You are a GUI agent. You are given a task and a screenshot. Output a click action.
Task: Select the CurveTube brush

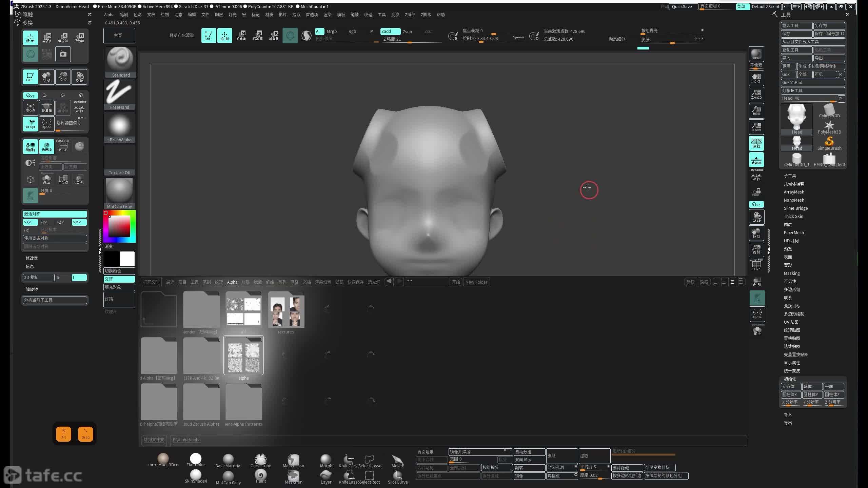261,461
